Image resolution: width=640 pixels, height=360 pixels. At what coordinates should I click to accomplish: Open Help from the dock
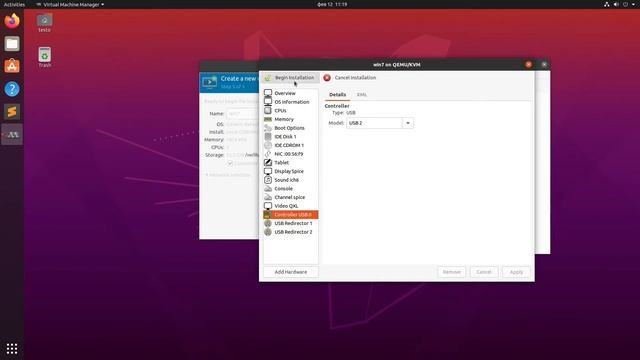coord(12,89)
